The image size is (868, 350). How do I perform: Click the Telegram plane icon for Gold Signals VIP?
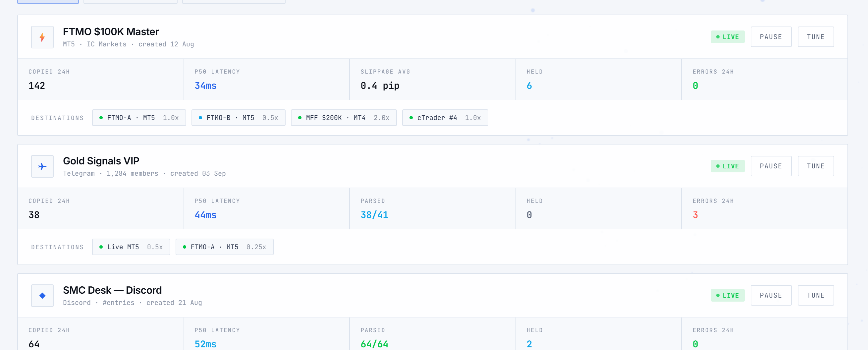pos(42,166)
